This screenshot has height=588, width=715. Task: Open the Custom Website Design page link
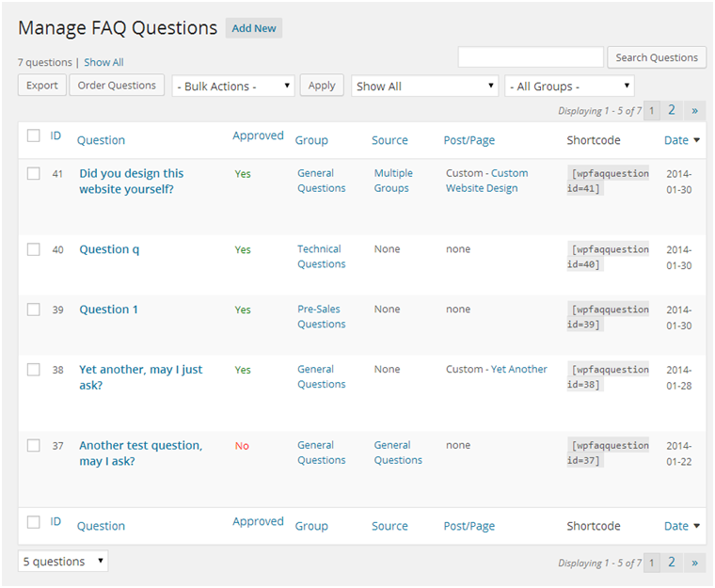pyautogui.click(x=487, y=181)
